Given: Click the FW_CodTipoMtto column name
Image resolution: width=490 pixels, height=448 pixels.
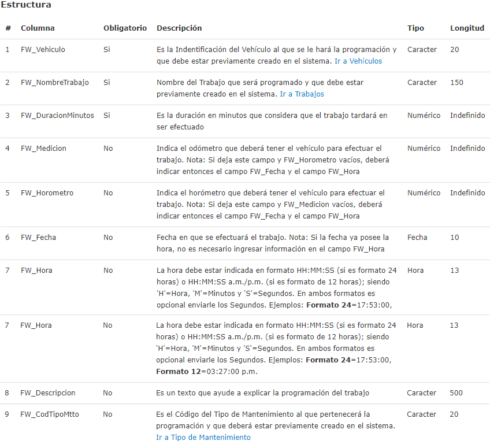Looking at the screenshot, I should [x=50, y=414].
